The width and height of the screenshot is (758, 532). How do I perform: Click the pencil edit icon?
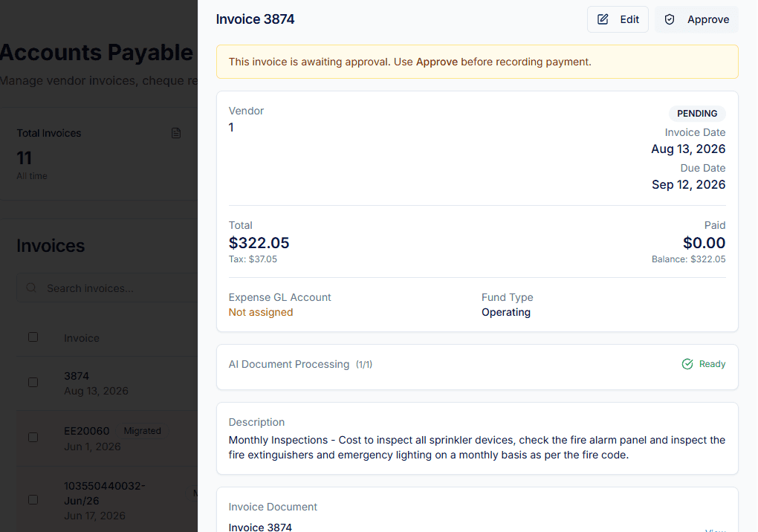tap(603, 19)
